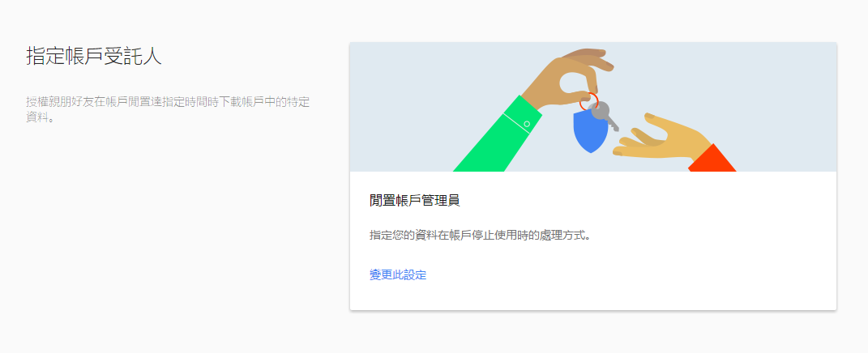Click the 指定帳戶受託人 page heading

94,57
